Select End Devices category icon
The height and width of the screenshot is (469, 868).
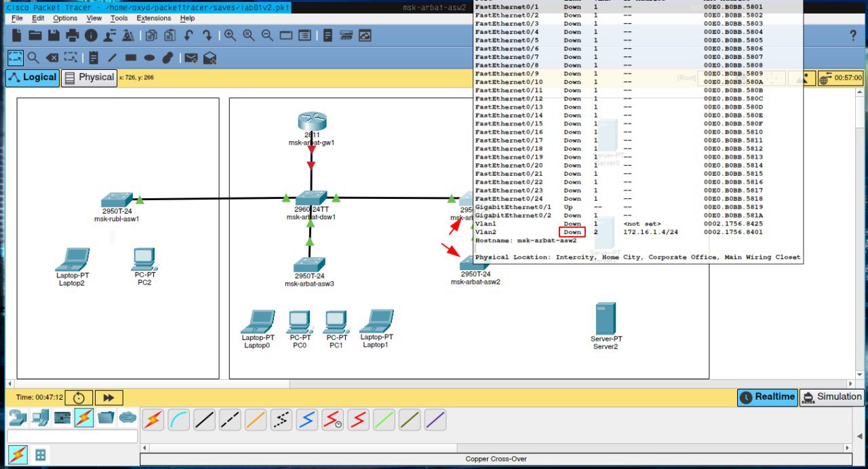tap(39, 417)
